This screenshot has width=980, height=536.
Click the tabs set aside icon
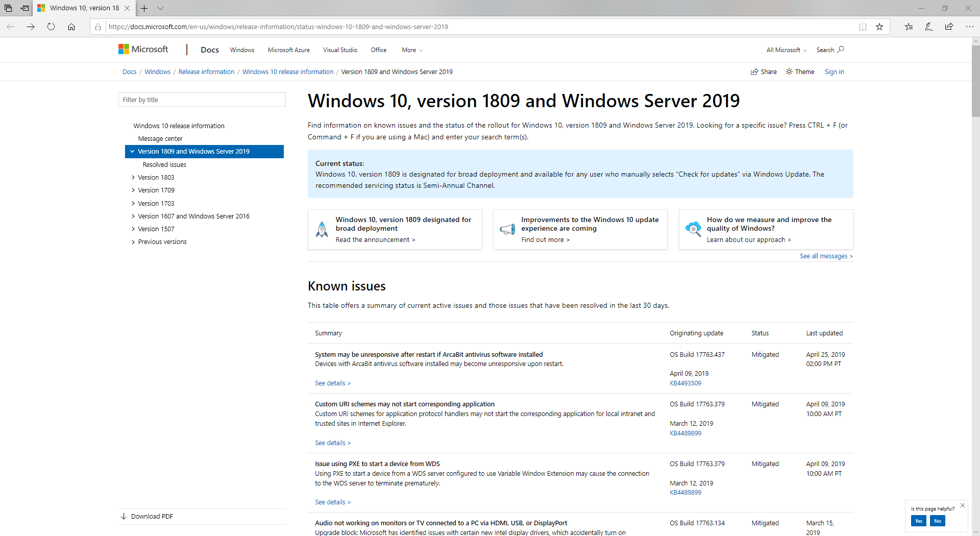8,8
